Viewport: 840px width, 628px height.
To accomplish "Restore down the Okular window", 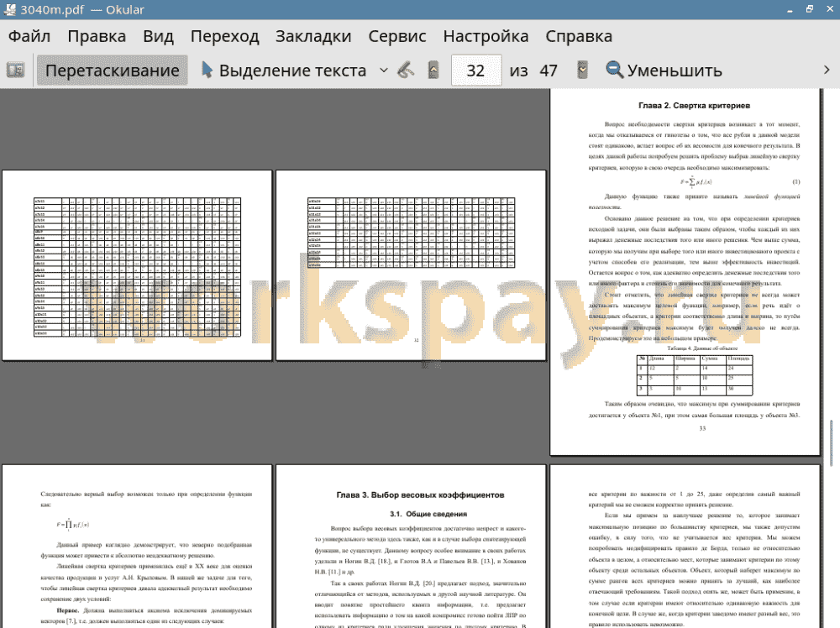I will (x=810, y=9).
